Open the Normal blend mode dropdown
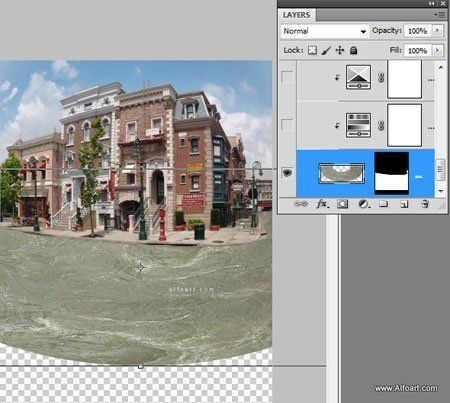The height and width of the screenshot is (403, 450). point(325,31)
